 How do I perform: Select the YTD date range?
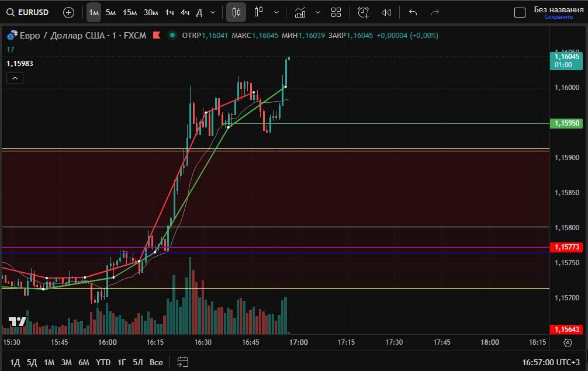click(103, 362)
